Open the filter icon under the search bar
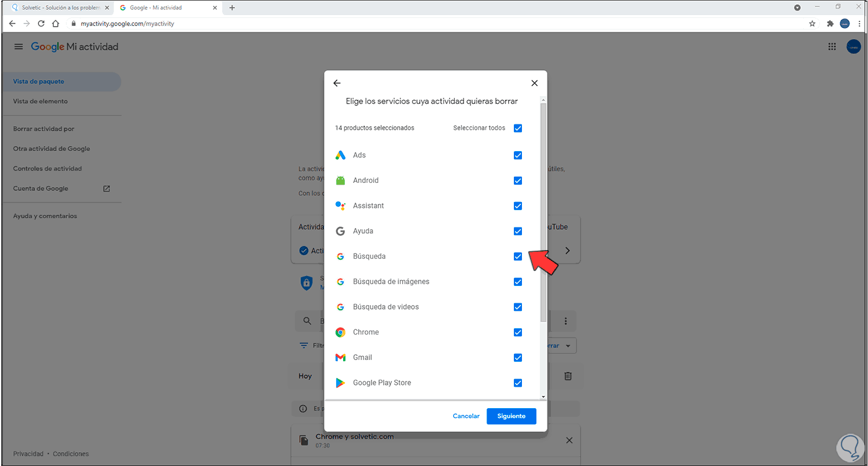This screenshot has width=868, height=466. click(304, 346)
